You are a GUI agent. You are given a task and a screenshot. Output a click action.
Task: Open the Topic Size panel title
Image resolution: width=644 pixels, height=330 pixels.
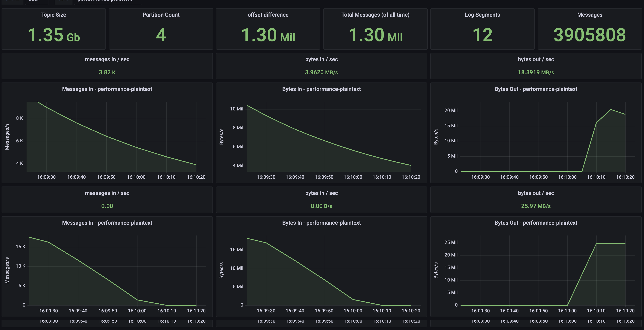click(x=54, y=15)
